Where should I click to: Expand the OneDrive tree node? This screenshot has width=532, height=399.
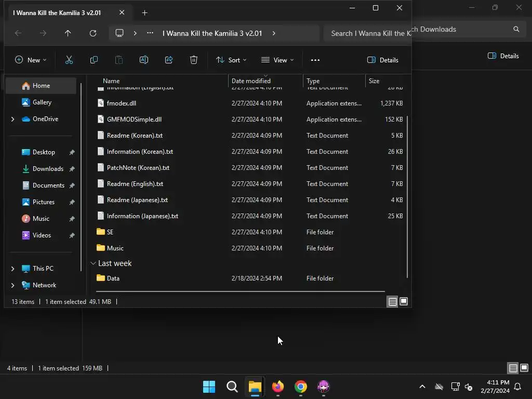12,119
